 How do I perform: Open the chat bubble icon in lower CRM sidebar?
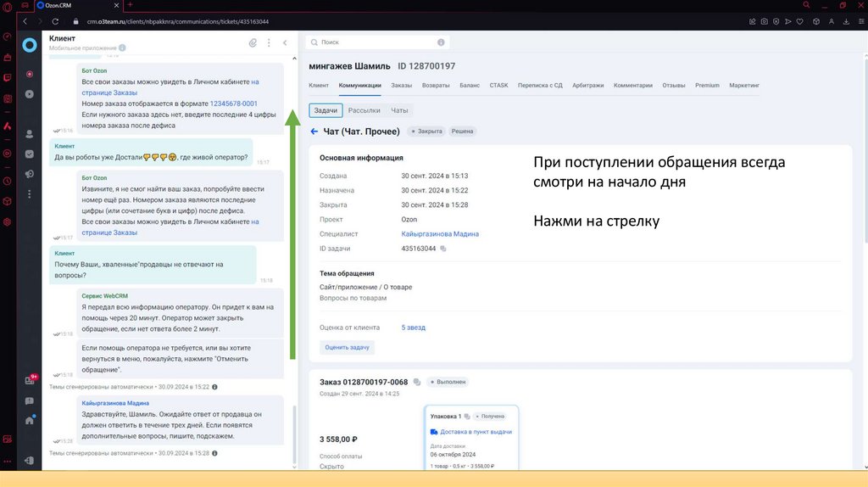[30, 400]
